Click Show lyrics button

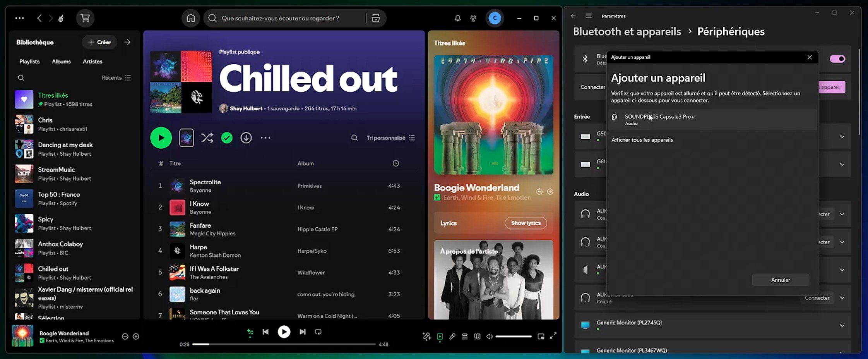click(x=526, y=223)
